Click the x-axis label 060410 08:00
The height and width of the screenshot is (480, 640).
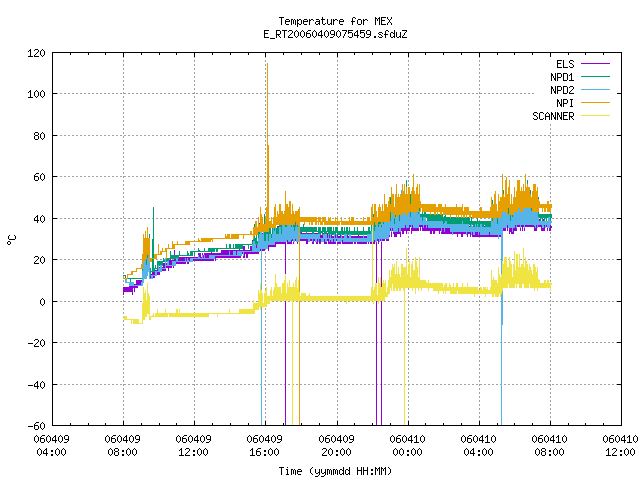tap(549, 446)
